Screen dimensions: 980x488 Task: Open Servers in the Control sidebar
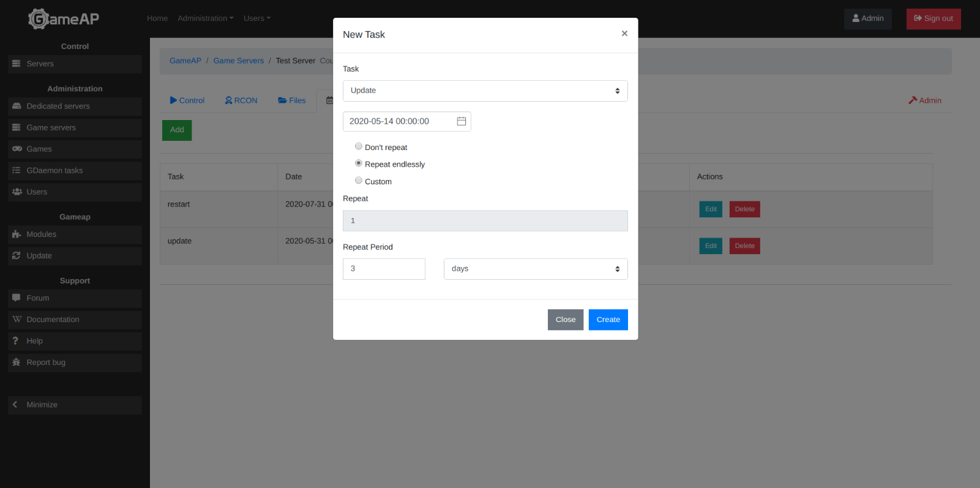[75, 64]
